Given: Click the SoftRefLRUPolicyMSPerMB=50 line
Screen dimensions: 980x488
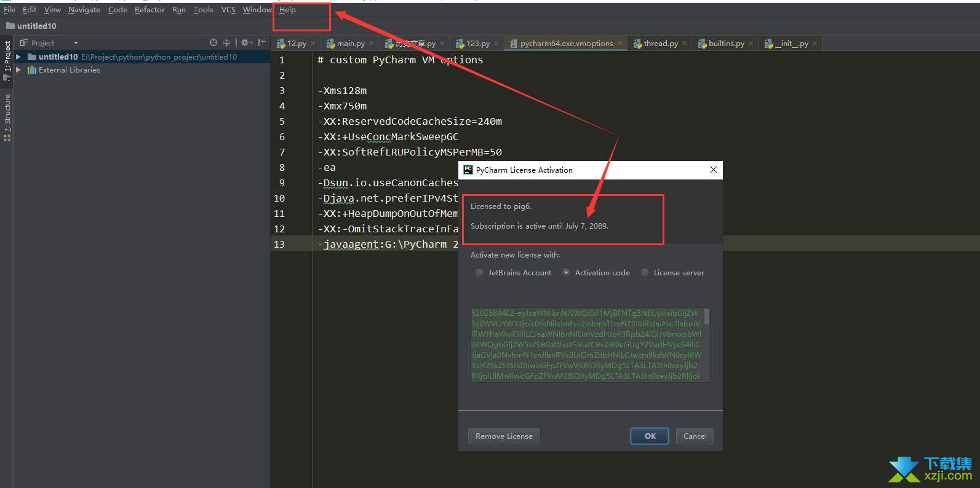Looking at the screenshot, I should [410, 152].
